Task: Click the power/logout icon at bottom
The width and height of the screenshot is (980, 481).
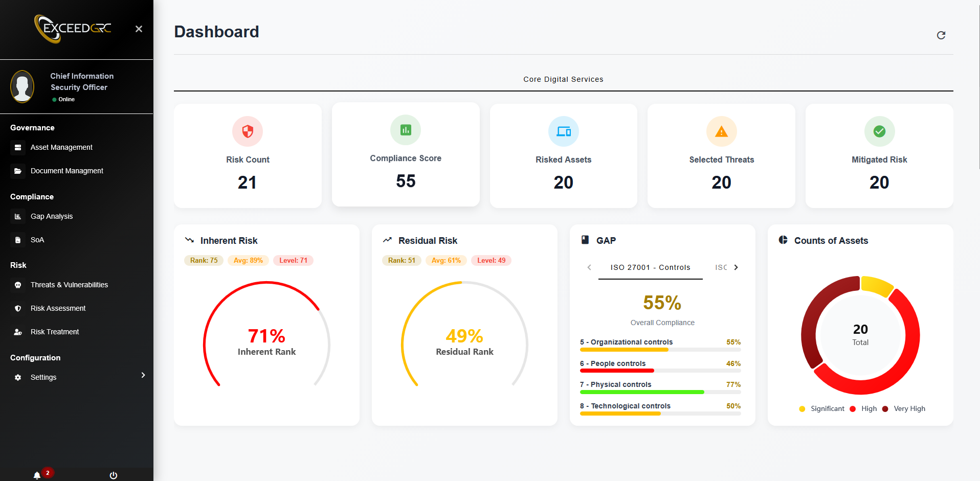Action: click(x=113, y=475)
